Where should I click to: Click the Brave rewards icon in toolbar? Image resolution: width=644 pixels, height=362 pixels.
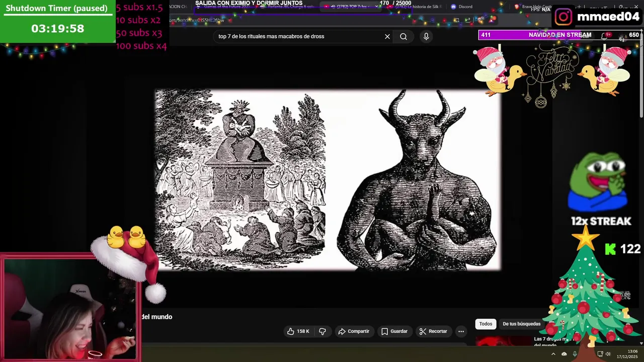tap(492, 20)
